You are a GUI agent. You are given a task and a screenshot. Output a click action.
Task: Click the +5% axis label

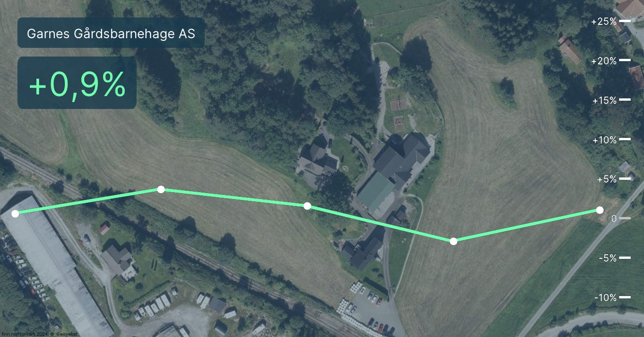[607, 179]
